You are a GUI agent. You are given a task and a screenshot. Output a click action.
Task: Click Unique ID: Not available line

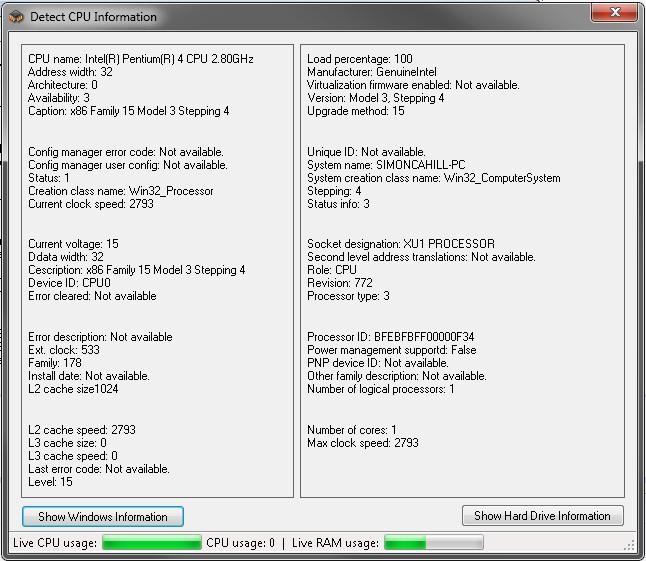pyautogui.click(x=366, y=152)
